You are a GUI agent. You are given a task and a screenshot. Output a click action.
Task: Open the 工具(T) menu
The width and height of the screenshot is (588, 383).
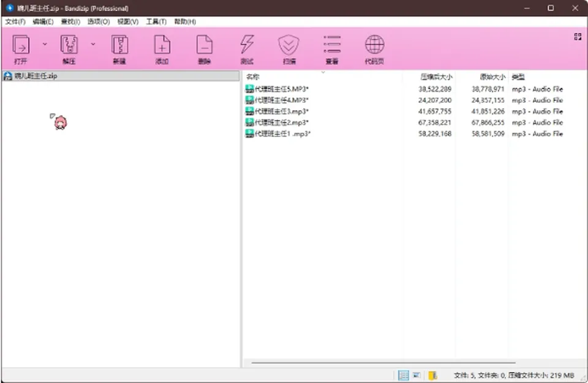click(x=156, y=22)
